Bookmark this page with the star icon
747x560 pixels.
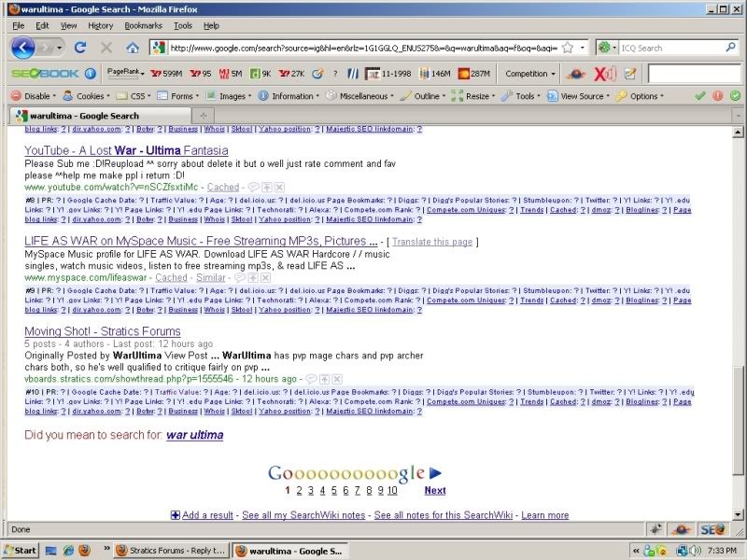[568, 48]
